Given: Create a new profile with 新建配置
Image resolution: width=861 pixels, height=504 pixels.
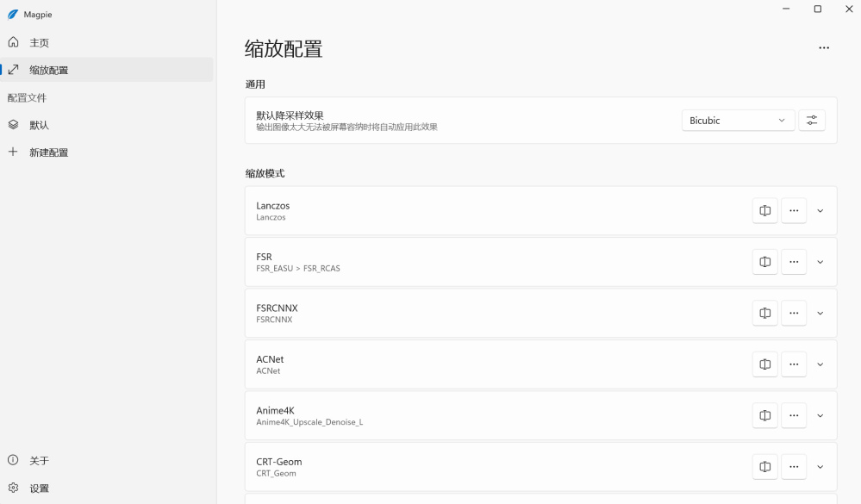Looking at the screenshot, I should (x=107, y=152).
